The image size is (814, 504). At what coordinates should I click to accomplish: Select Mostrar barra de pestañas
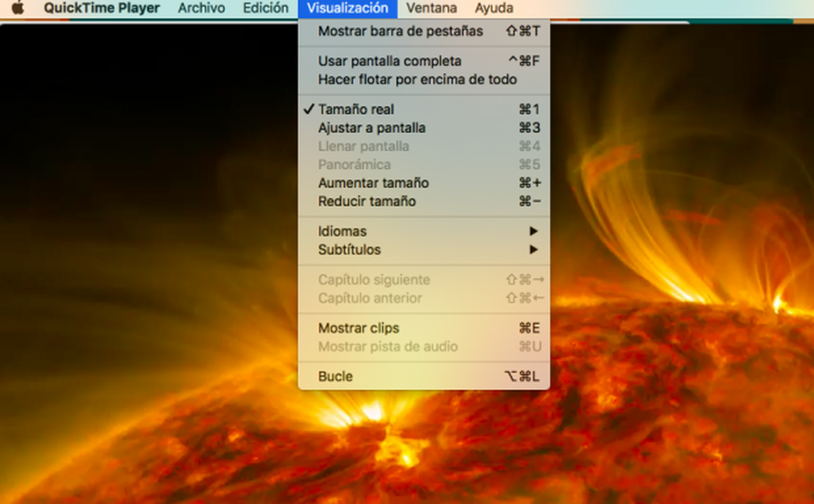point(424,31)
